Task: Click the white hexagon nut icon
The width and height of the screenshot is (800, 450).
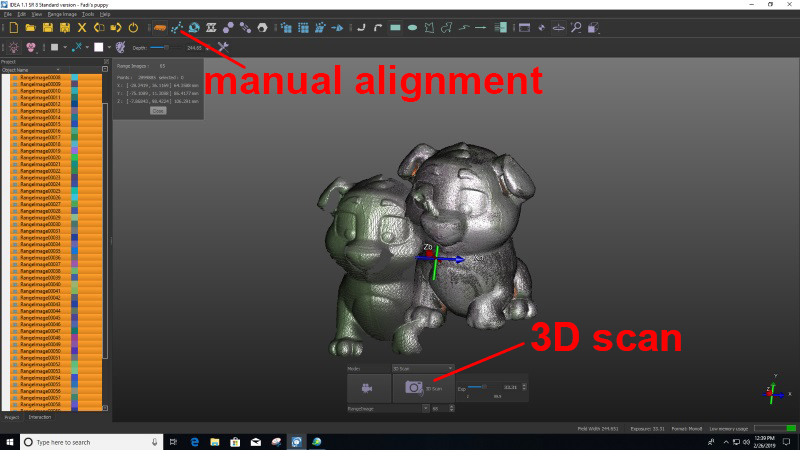Action: point(262,28)
